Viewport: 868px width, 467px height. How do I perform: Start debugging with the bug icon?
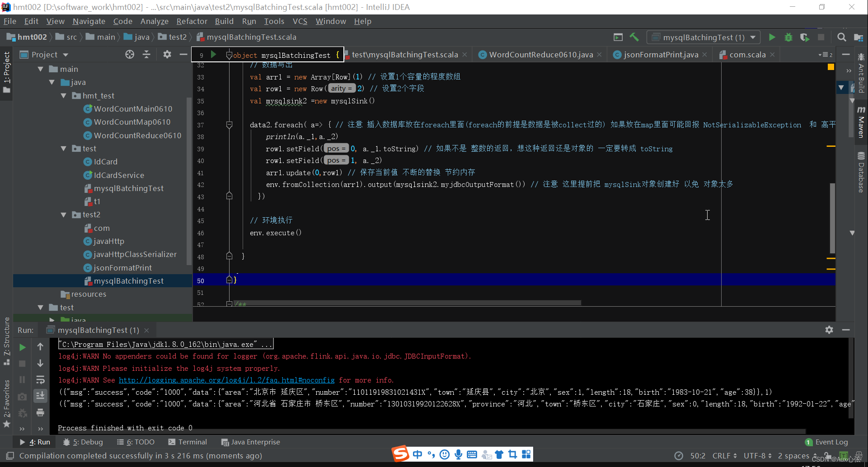[x=788, y=37]
